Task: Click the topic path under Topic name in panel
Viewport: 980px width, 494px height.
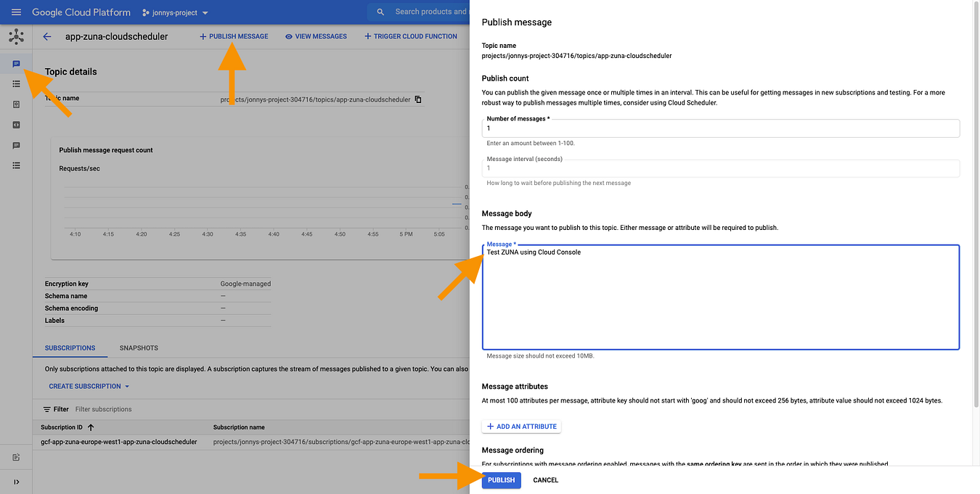Action: click(576, 56)
